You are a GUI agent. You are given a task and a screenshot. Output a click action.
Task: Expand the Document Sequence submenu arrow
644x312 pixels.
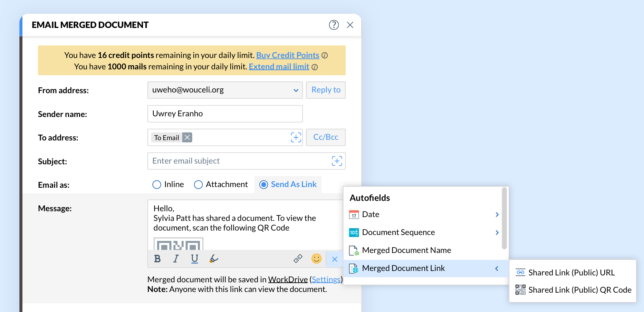click(x=497, y=233)
